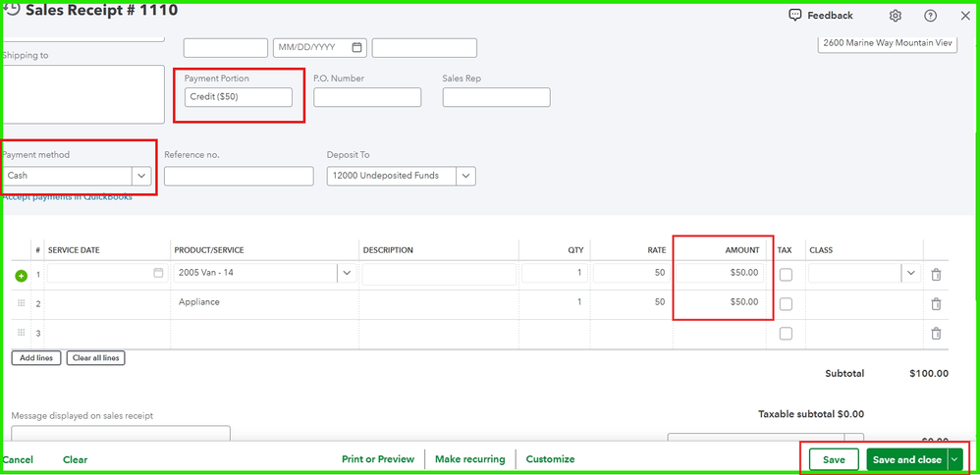This screenshot has width=980, height=475.
Task: Click the MM/DD/YYYY date field
Action: 320,47
